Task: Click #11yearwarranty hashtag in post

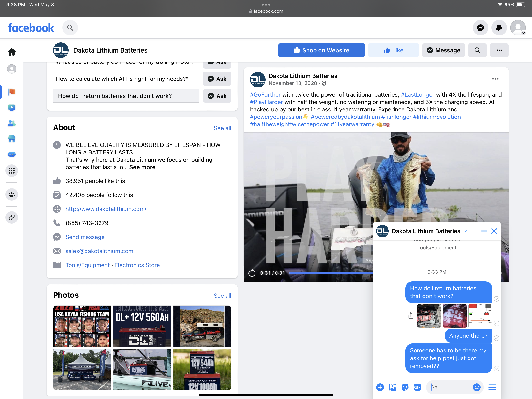Action: coord(352,124)
